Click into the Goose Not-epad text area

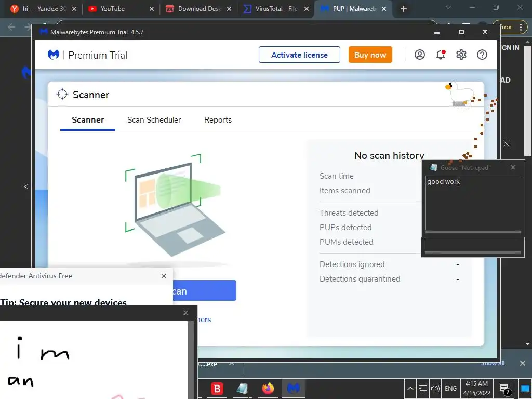click(473, 203)
